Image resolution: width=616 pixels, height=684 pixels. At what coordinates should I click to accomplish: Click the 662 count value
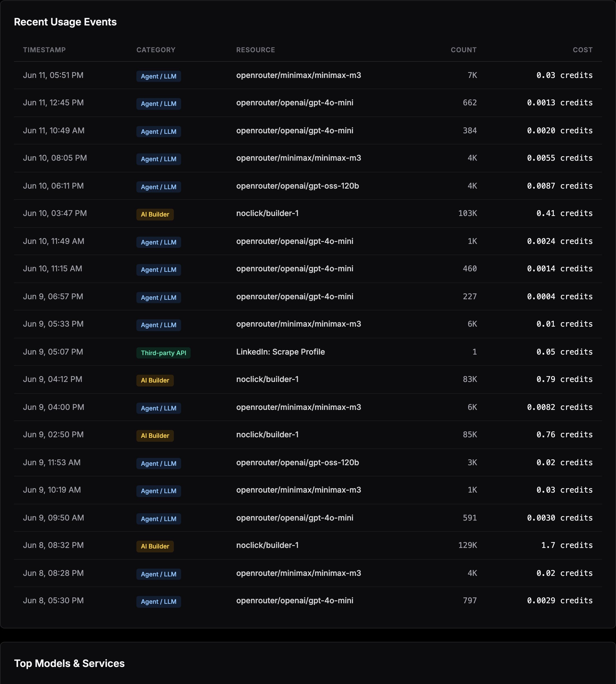(470, 103)
